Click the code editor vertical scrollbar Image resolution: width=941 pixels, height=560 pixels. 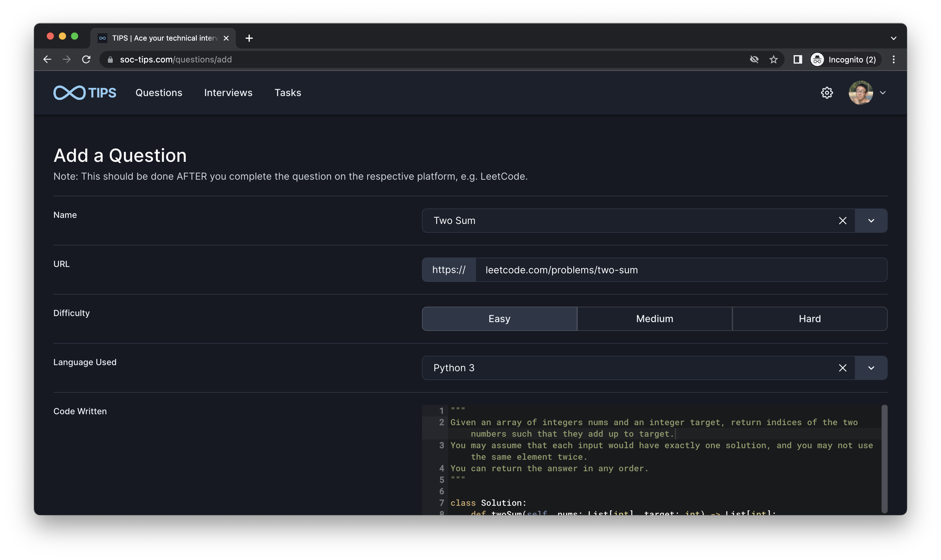pyautogui.click(x=884, y=459)
